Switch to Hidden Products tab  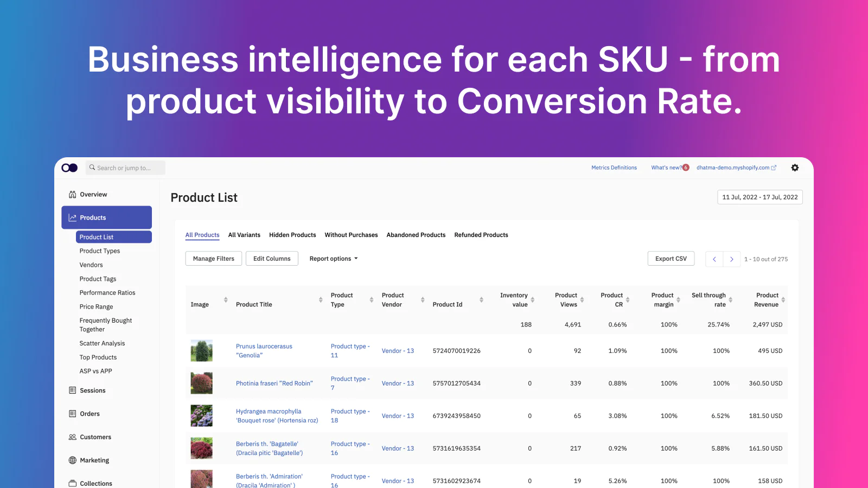click(x=292, y=235)
